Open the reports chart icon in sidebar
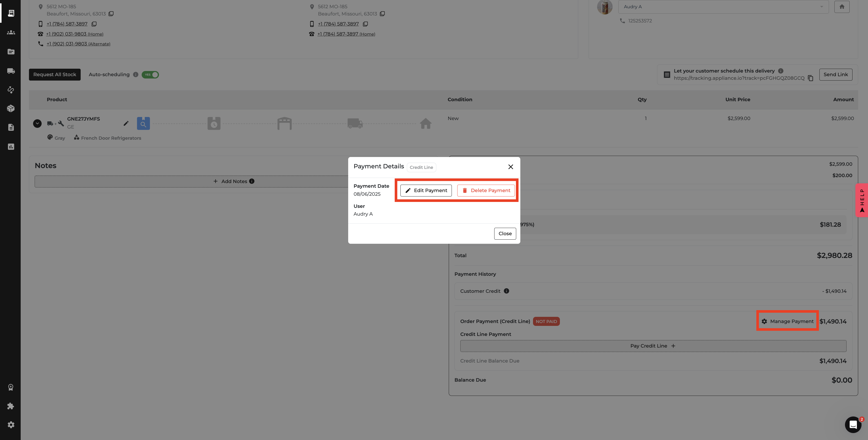This screenshot has height=440, width=868. pos(11,146)
